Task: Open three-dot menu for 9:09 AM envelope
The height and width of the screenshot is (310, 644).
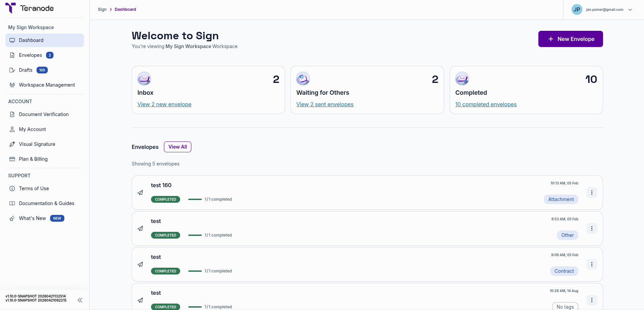Action: click(592, 264)
